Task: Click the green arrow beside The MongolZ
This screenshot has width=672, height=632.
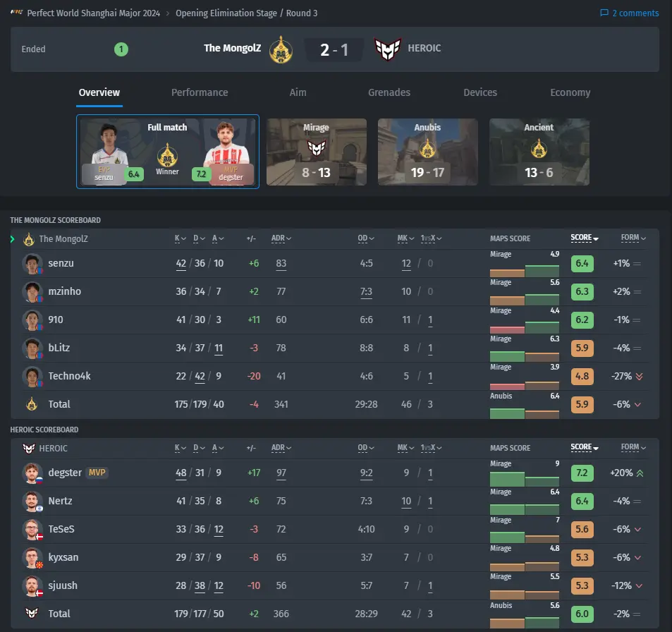Action: tap(13, 239)
